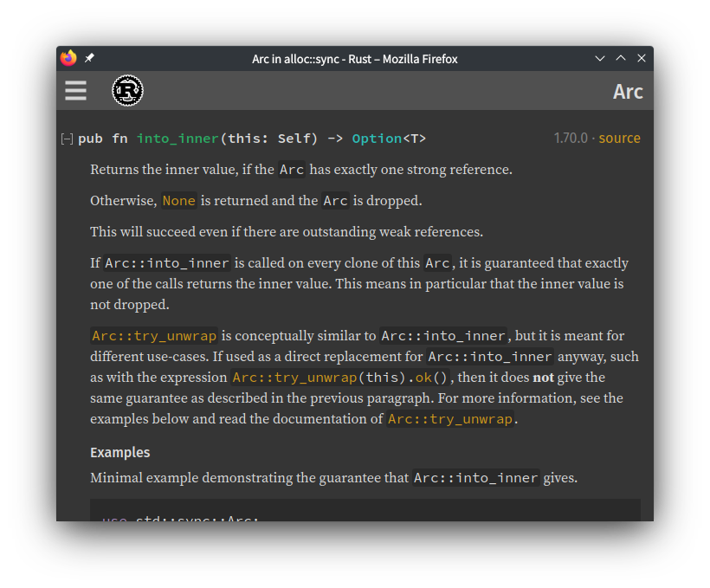This screenshot has width=710, height=588.
Task: Click the Rust logo icon
Action: (127, 91)
